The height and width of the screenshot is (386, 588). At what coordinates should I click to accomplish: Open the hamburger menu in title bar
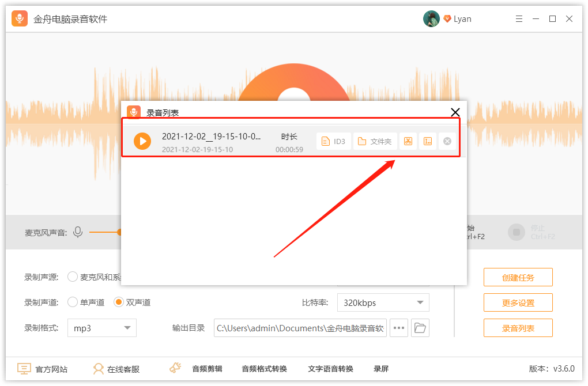click(x=518, y=18)
